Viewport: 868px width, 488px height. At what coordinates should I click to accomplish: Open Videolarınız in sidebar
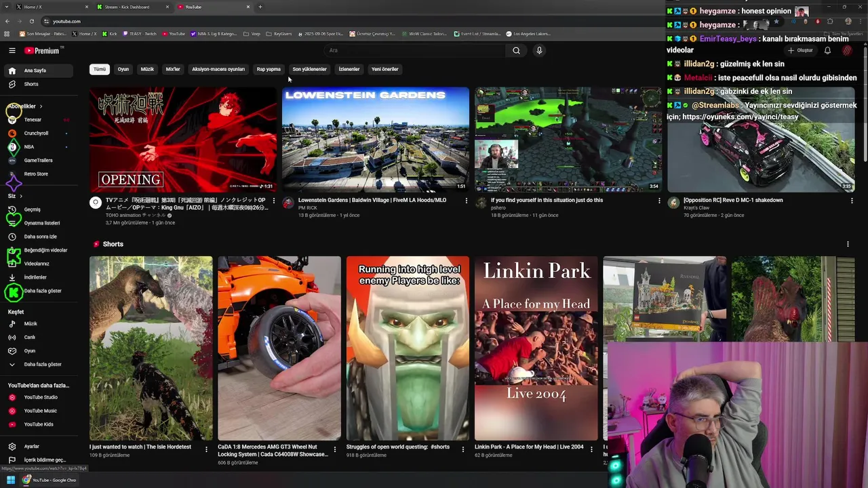[x=39, y=264]
